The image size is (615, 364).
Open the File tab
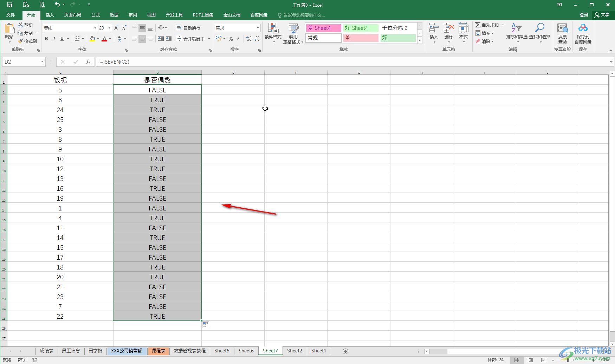pyautogui.click(x=11, y=15)
